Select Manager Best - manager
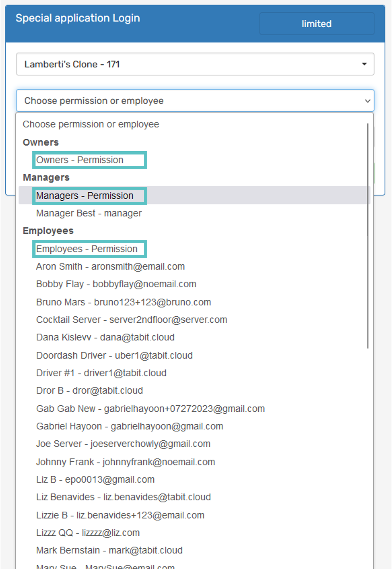The height and width of the screenshot is (569, 392). pos(89,213)
